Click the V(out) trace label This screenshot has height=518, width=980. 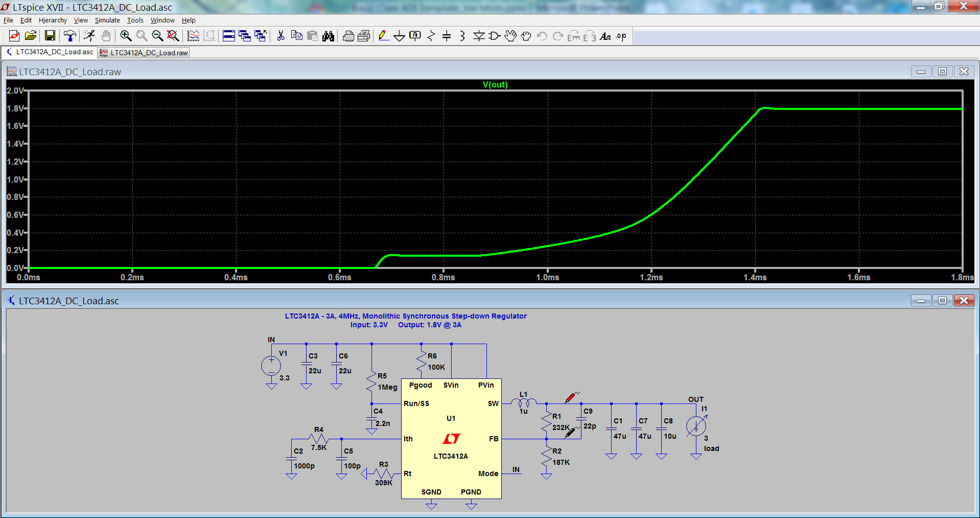pyautogui.click(x=495, y=84)
